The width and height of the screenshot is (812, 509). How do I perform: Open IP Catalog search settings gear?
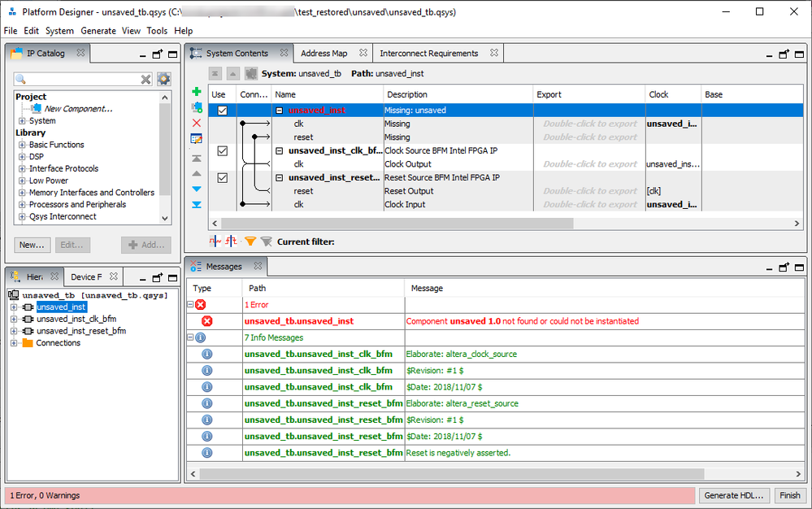164,79
